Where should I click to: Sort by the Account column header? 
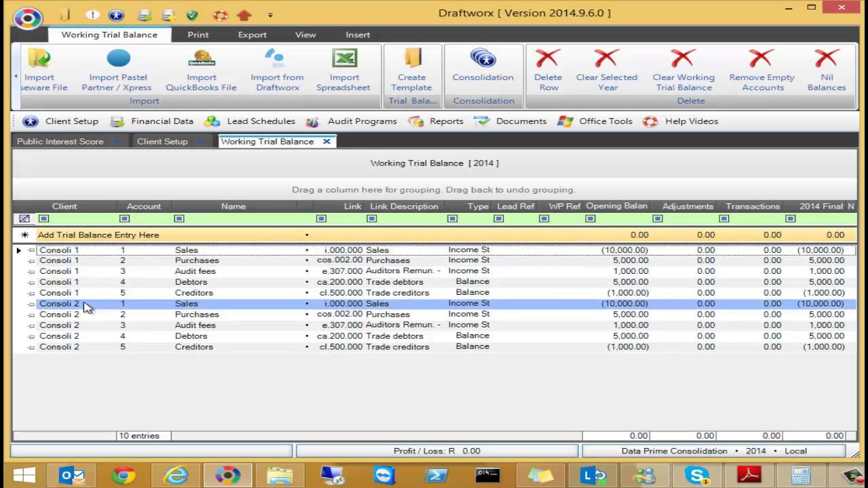point(144,206)
